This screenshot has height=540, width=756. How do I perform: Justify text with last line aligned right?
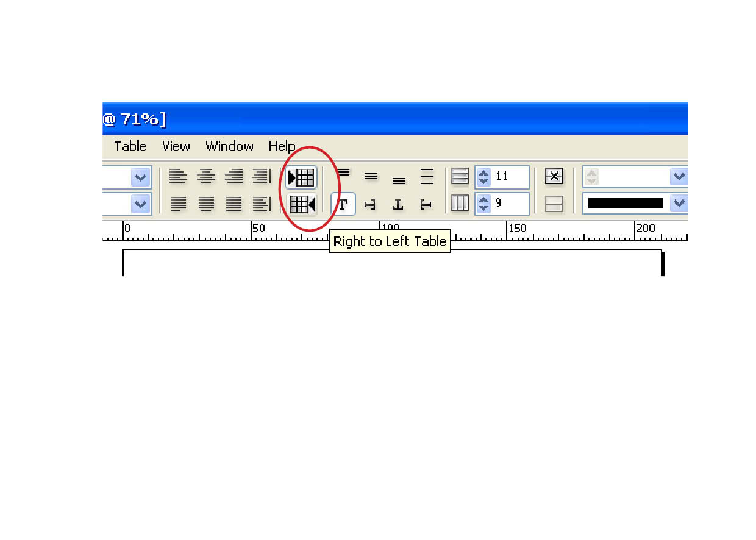[x=262, y=204]
